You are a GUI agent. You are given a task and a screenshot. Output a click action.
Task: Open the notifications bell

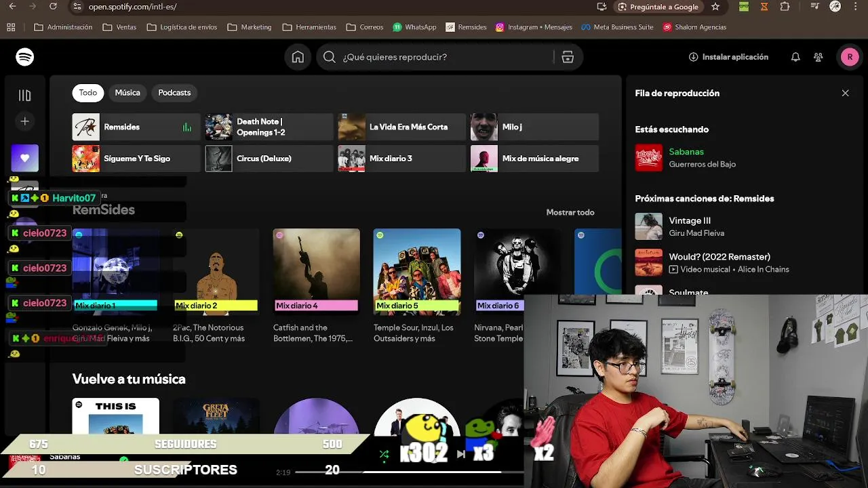coord(795,57)
